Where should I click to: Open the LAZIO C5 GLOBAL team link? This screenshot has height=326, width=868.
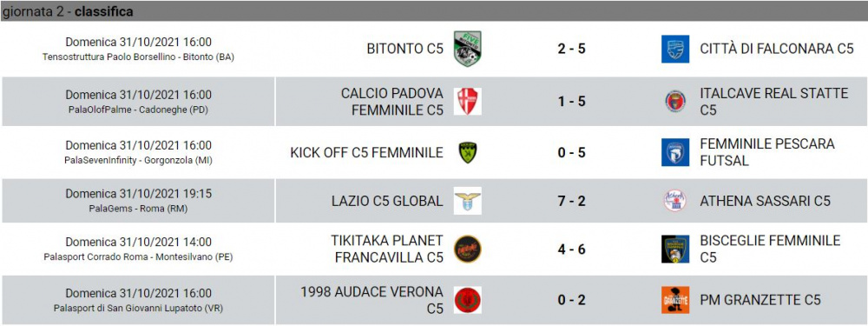(x=387, y=201)
